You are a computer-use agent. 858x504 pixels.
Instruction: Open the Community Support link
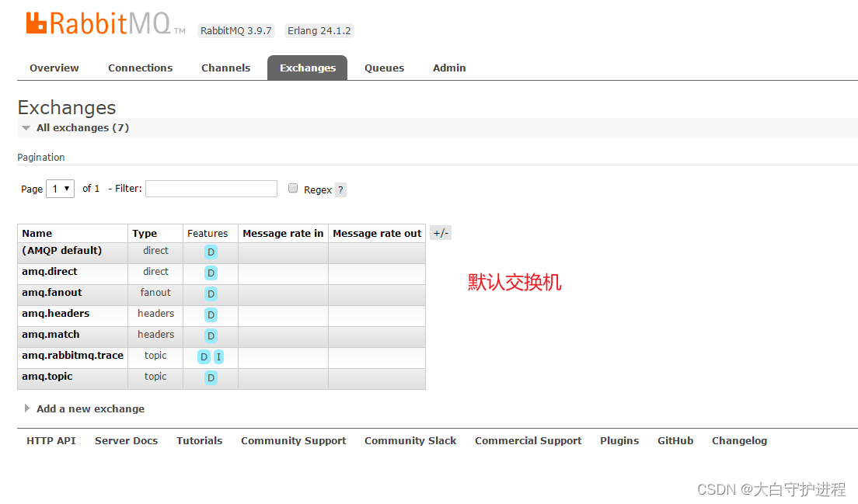point(293,440)
